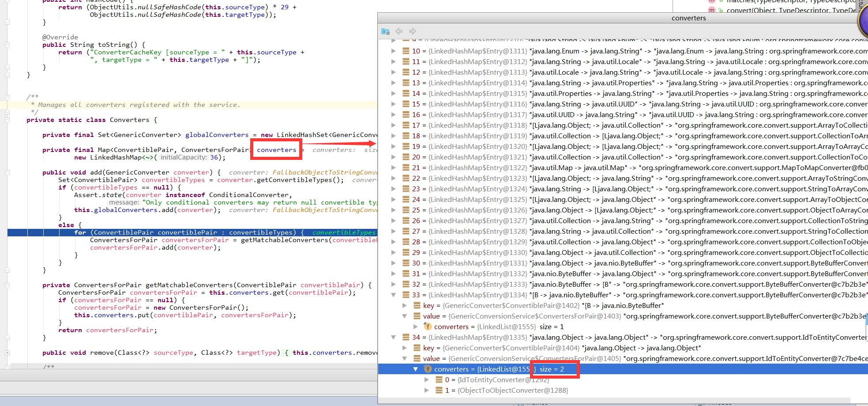Viewport: 868px width, 406px height.
Task: Click the entry icon of row 10
Action: [406, 51]
